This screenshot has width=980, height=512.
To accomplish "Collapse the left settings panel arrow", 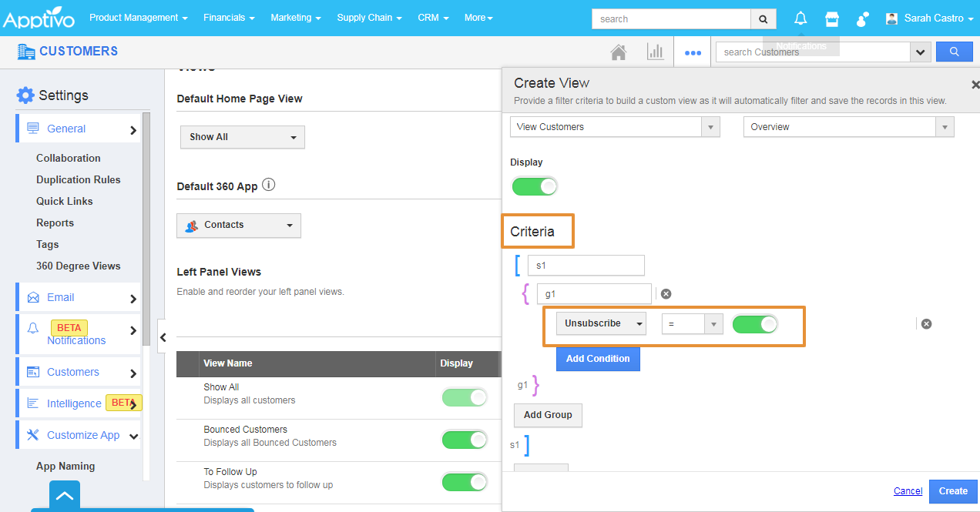I will (x=163, y=337).
